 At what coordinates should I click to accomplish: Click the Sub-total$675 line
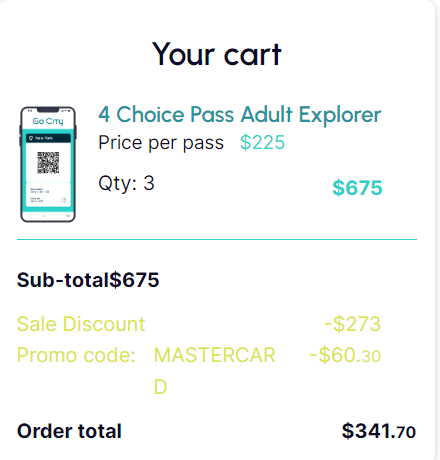tap(88, 280)
